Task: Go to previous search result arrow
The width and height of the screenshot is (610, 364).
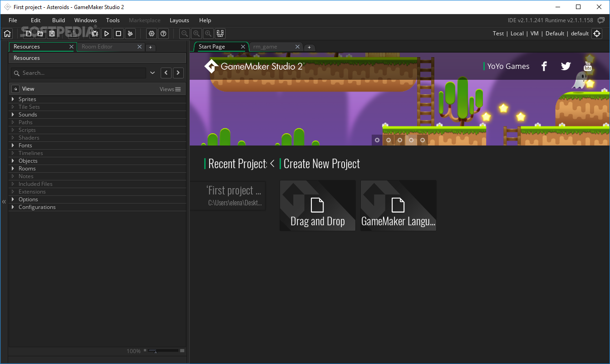Action: [x=166, y=73]
